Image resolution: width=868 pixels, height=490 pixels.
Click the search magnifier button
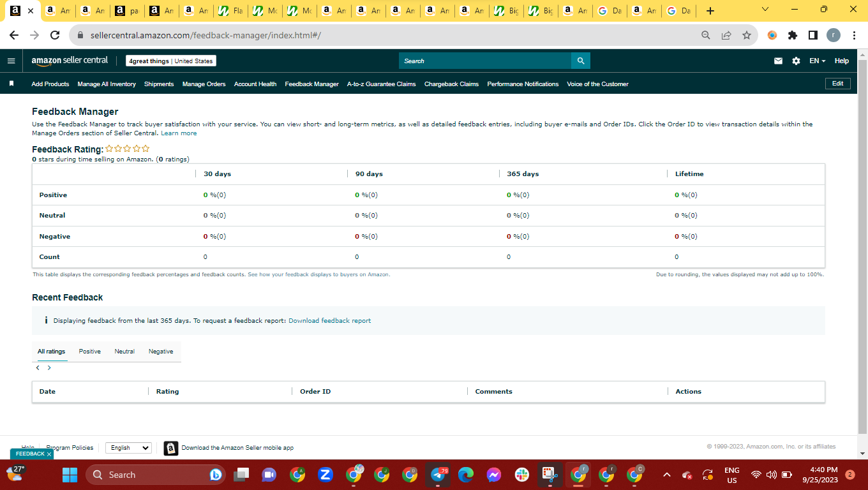(581, 61)
